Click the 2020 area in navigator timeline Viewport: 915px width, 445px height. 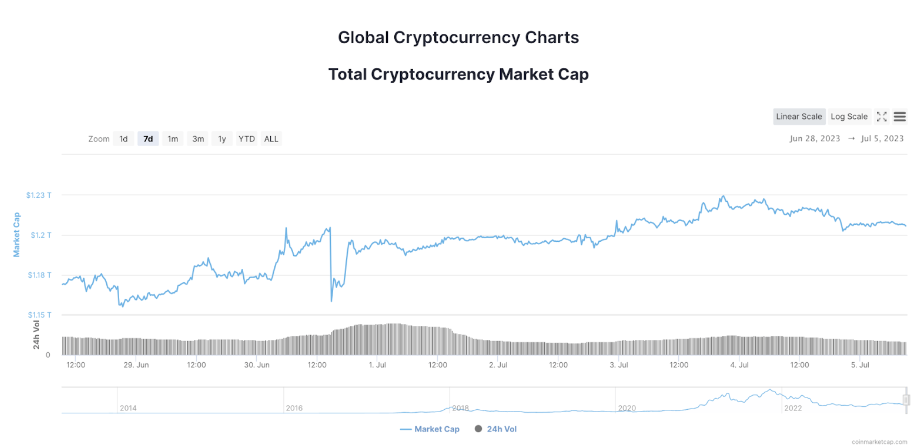(x=627, y=408)
